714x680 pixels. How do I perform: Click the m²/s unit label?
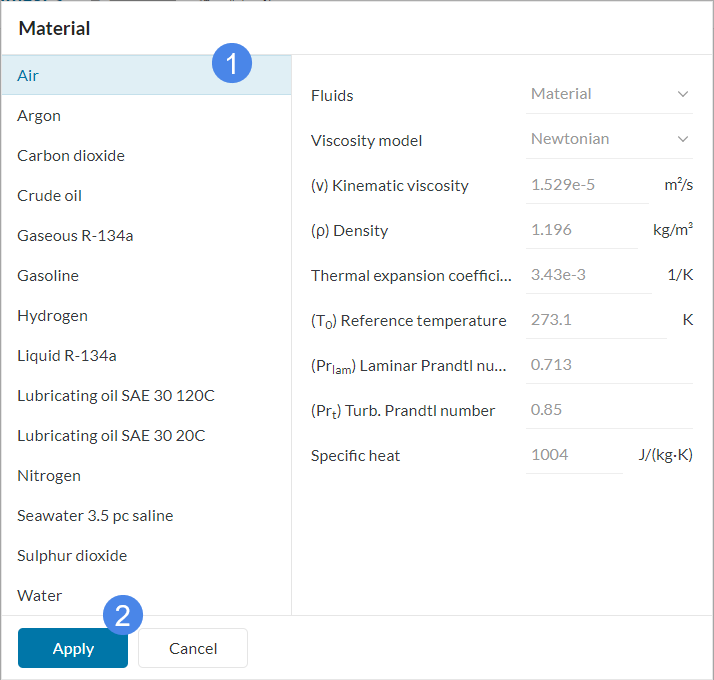point(678,184)
